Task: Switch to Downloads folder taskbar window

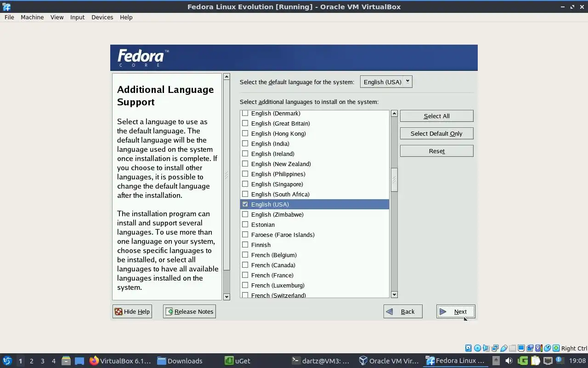Action: coord(180,361)
